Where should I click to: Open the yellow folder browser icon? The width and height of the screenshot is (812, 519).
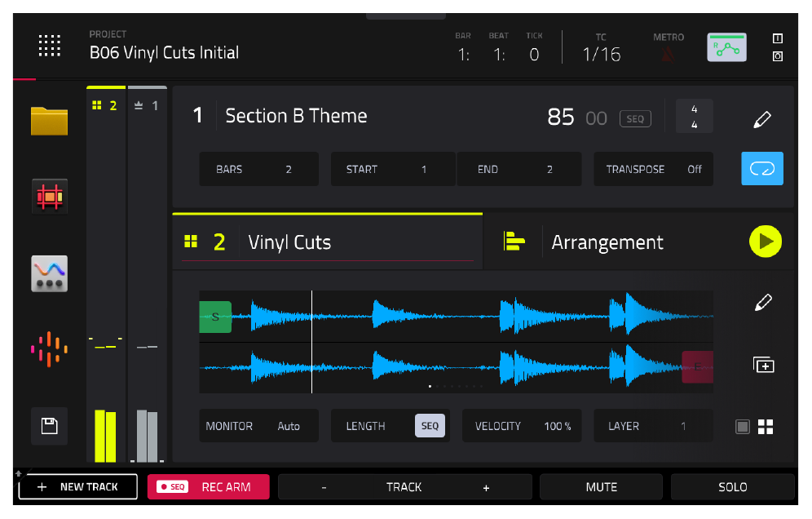[x=49, y=121]
